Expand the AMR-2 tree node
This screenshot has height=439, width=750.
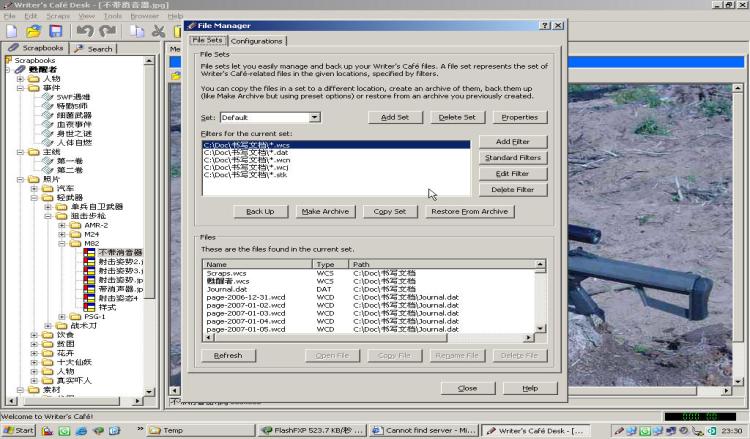(62, 225)
